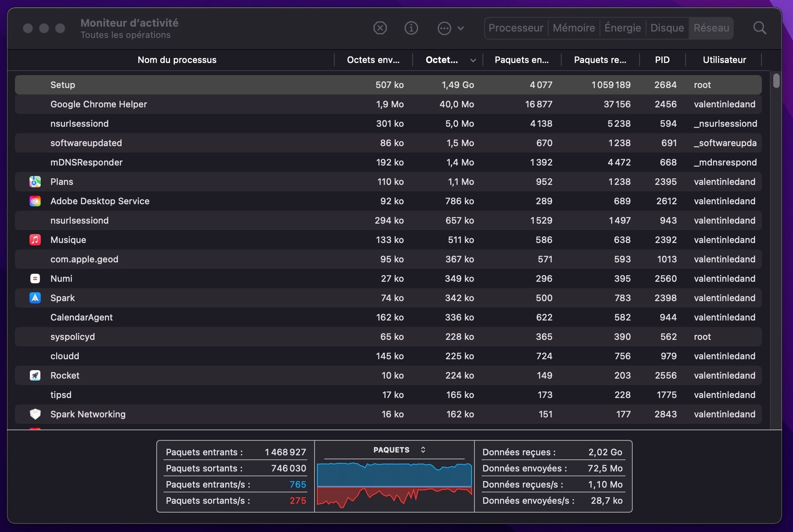Click the Musique app icon
Viewport: 793px width, 532px height.
(35, 240)
